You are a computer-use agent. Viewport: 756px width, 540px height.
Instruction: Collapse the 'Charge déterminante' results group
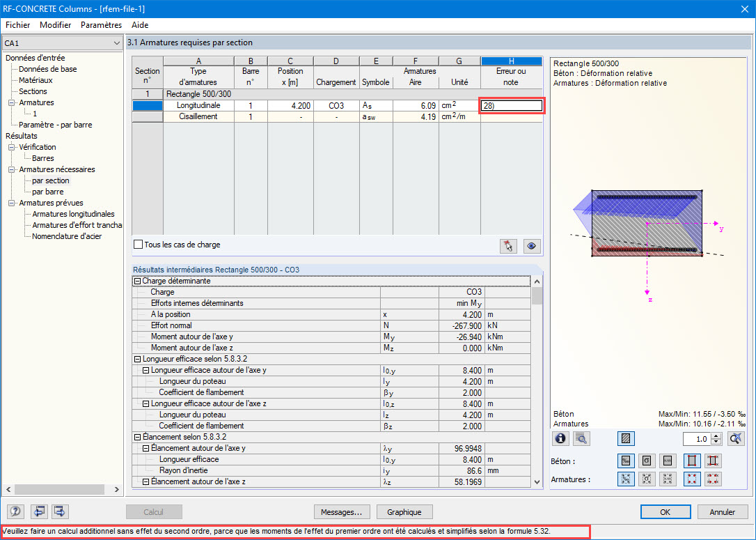pyautogui.click(x=137, y=281)
